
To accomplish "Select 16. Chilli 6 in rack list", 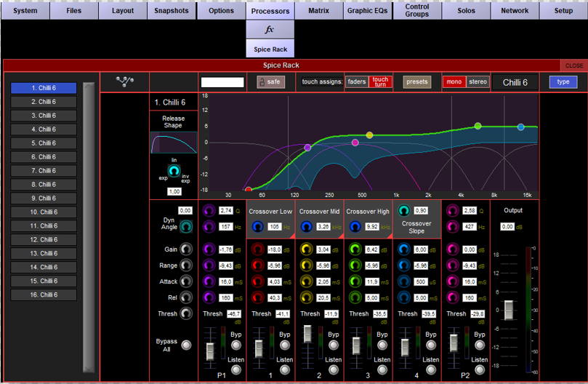I will (44, 295).
